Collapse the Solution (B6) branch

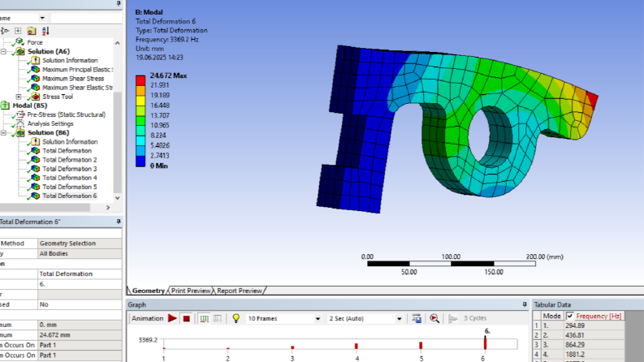pyautogui.click(x=4, y=132)
